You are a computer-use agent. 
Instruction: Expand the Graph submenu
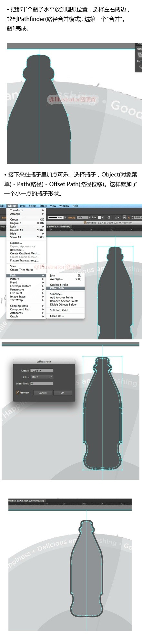pyautogui.click(x=26, y=317)
